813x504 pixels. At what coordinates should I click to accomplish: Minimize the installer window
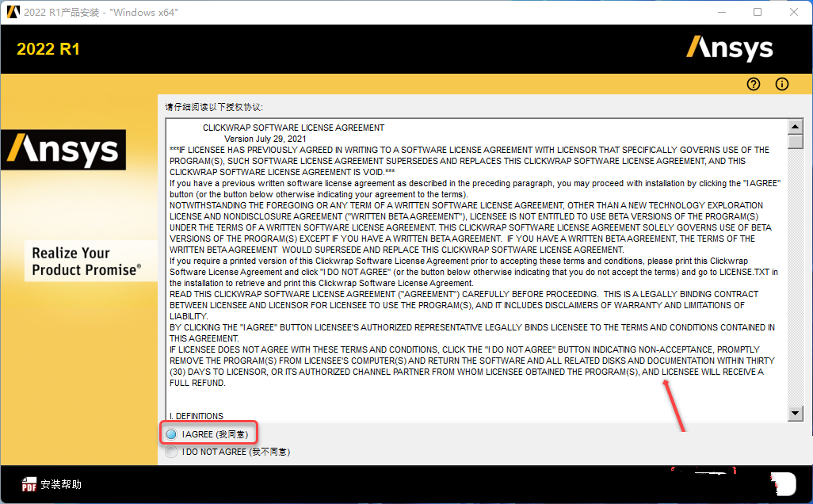[x=721, y=12]
